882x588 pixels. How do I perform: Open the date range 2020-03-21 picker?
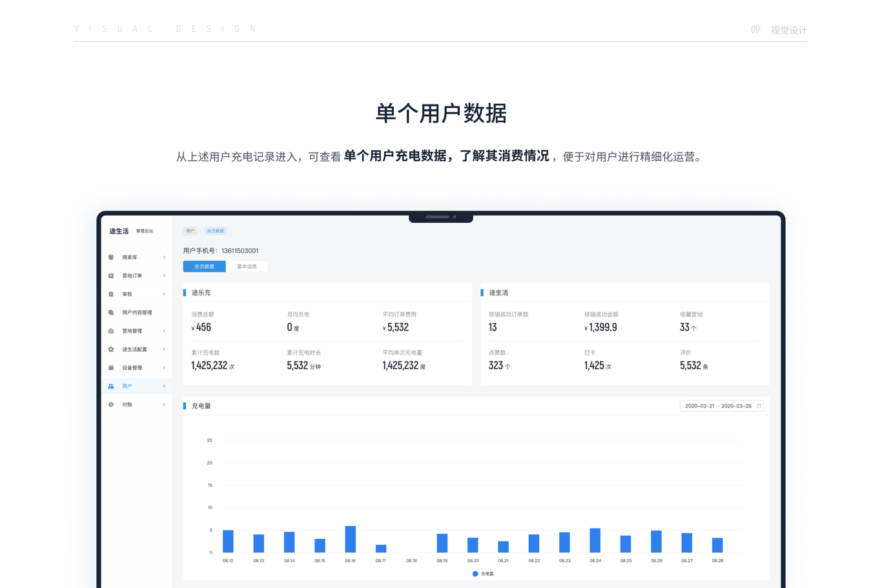coord(699,406)
